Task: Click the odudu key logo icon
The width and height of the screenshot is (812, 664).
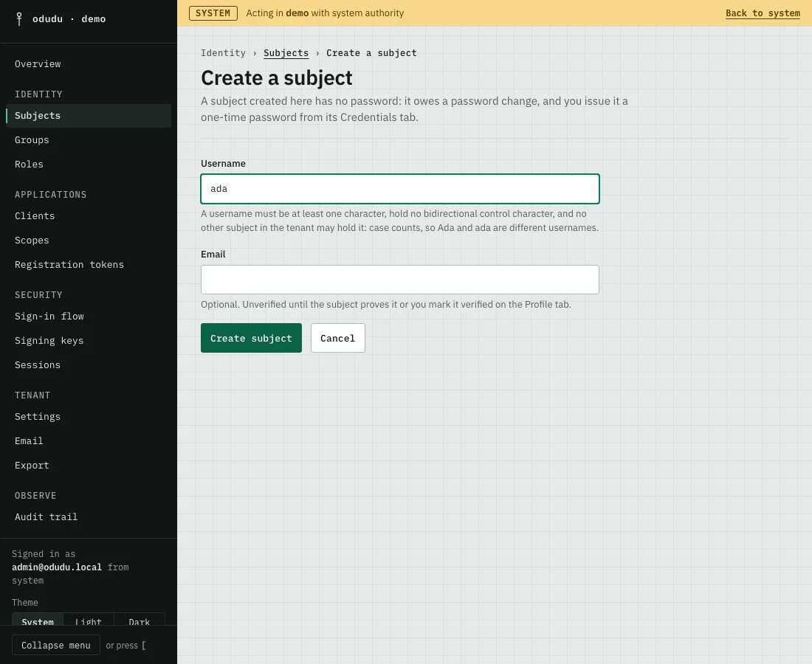Action: pos(19,19)
